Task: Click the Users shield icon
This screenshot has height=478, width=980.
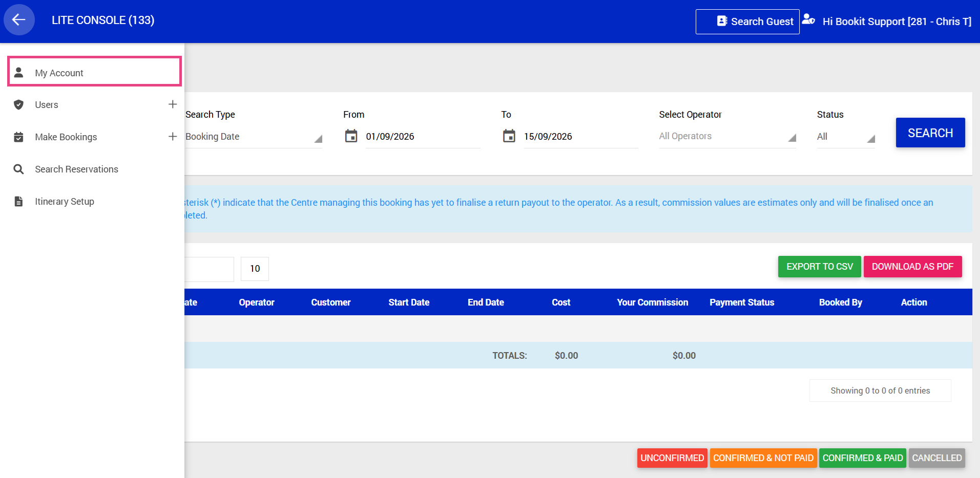Action: [18, 104]
